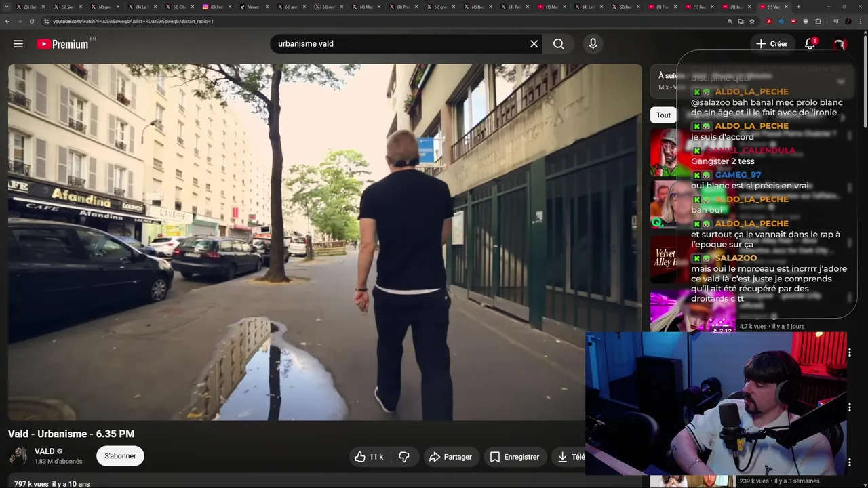Like the video with thumbs up
The image size is (868, 488).
[368, 457]
